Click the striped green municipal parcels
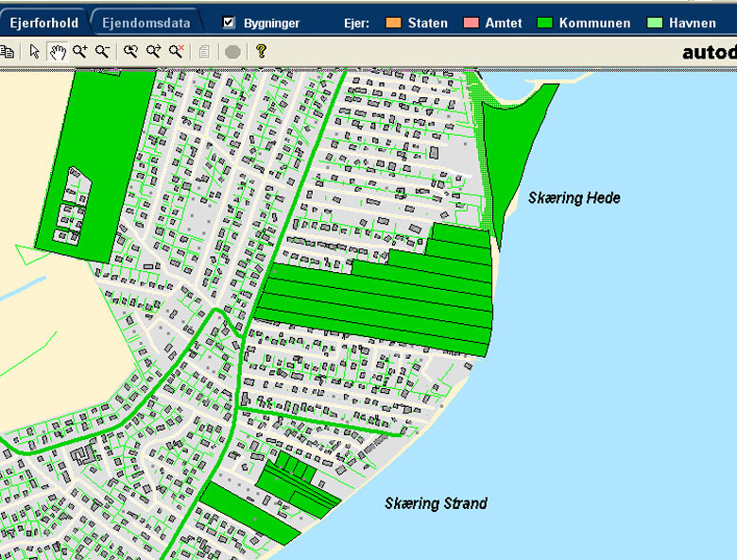737x560 pixels. 376,298
